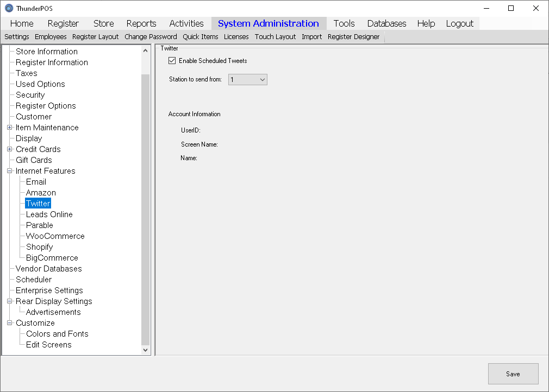This screenshot has width=549, height=392.
Task: Select the highlighted Twitter tree item
Action: (x=38, y=203)
